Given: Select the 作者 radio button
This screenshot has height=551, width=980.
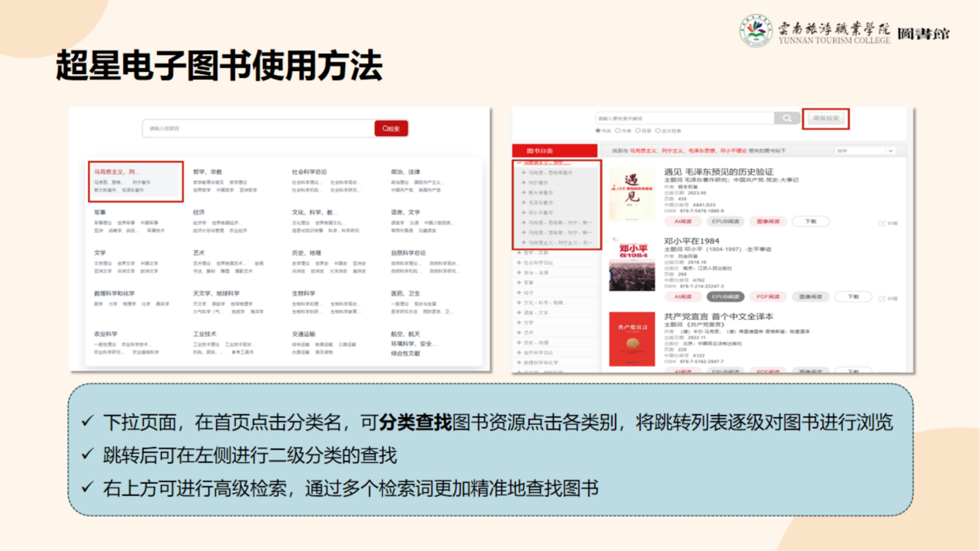Looking at the screenshot, I should pyautogui.click(x=617, y=131).
